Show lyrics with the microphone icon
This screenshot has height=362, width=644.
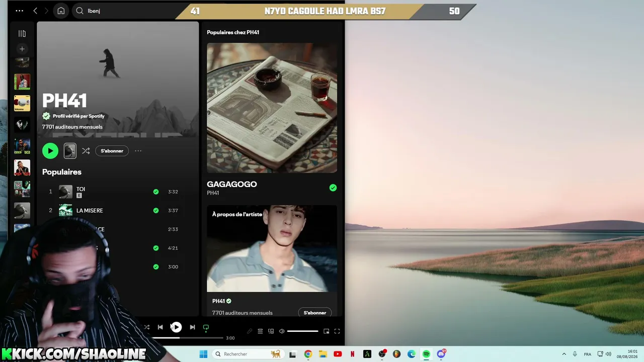coord(250,331)
